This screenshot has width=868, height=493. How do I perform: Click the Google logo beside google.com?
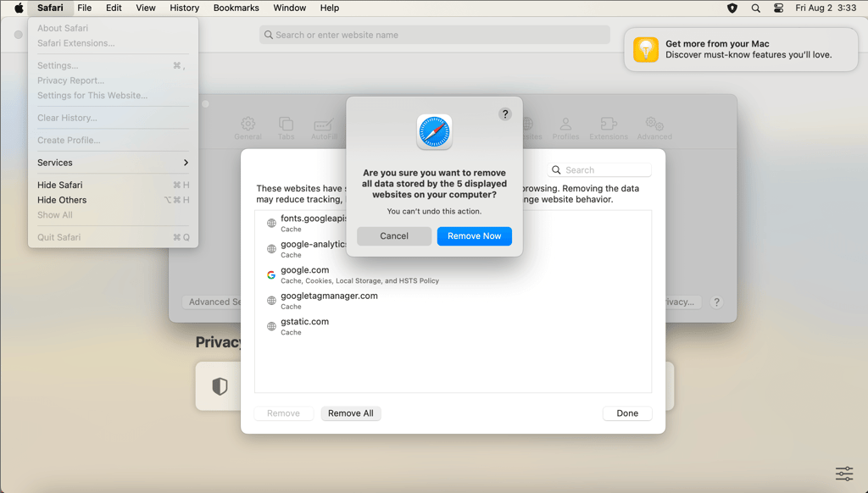click(271, 275)
